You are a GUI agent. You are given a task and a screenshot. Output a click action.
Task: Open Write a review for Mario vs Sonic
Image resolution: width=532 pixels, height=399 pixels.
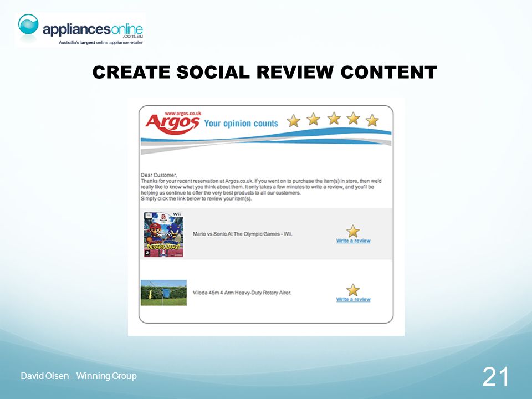(353, 241)
